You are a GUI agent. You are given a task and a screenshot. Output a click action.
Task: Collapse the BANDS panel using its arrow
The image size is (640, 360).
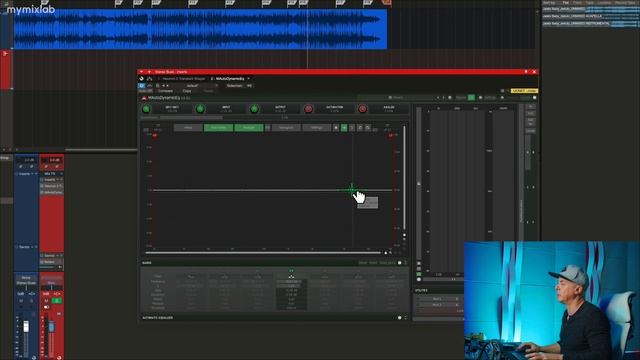pyautogui.click(x=405, y=263)
